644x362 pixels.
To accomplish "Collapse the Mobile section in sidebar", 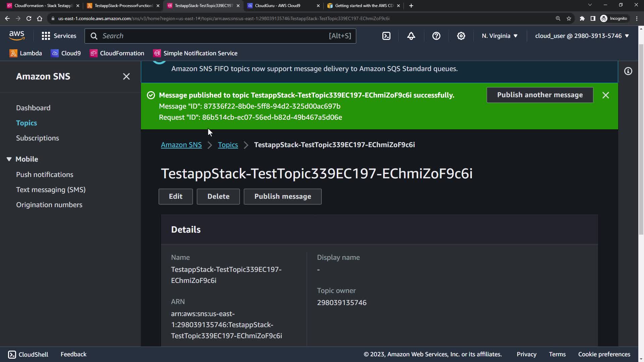I will pos(9,159).
